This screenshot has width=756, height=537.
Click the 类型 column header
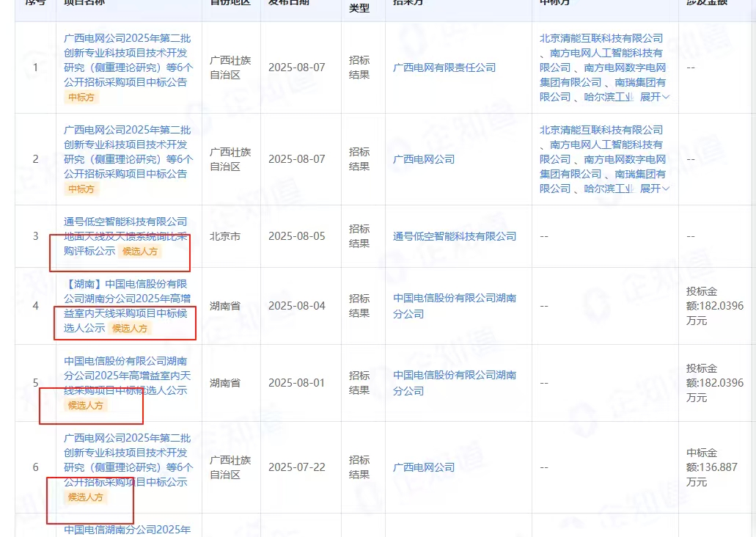[x=359, y=8]
